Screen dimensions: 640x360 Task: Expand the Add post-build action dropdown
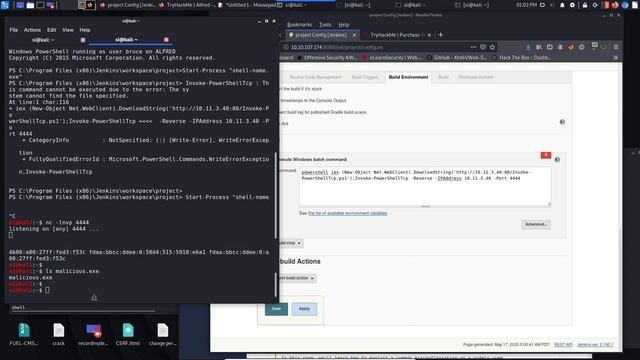click(x=297, y=278)
